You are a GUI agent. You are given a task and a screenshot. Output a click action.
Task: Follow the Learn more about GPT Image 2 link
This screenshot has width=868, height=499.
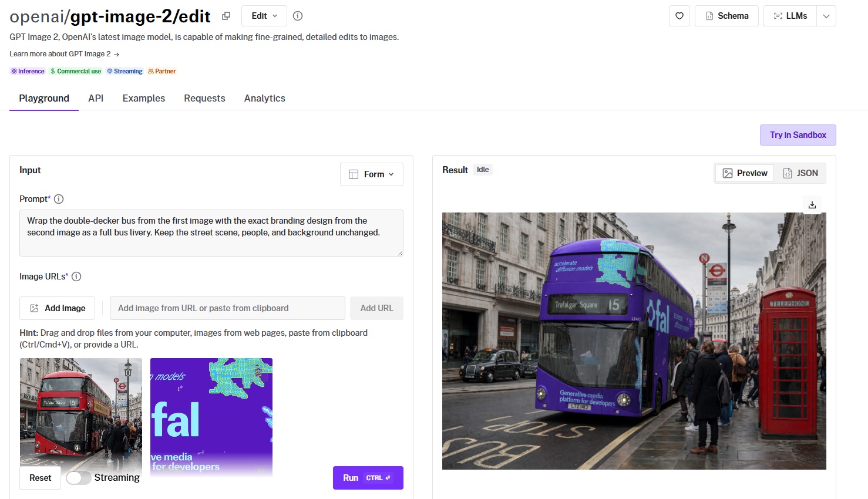click(64, 54)
